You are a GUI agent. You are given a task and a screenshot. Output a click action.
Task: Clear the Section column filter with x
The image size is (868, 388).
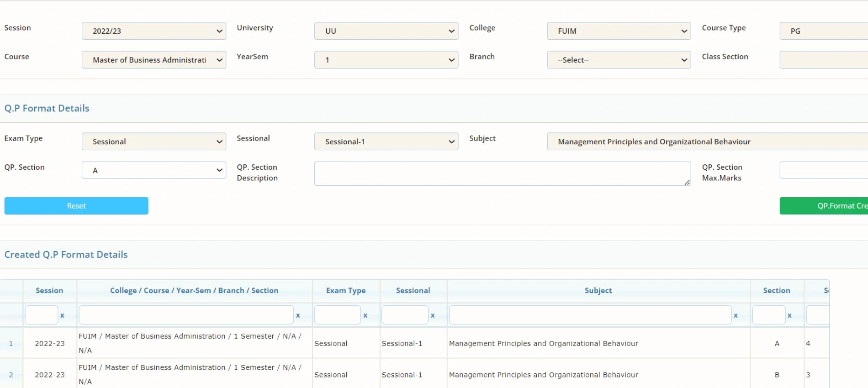click(x=789, y=315)
